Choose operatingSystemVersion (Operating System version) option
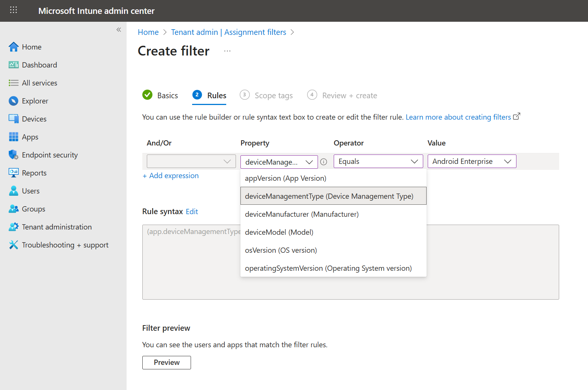 (333, 268)
